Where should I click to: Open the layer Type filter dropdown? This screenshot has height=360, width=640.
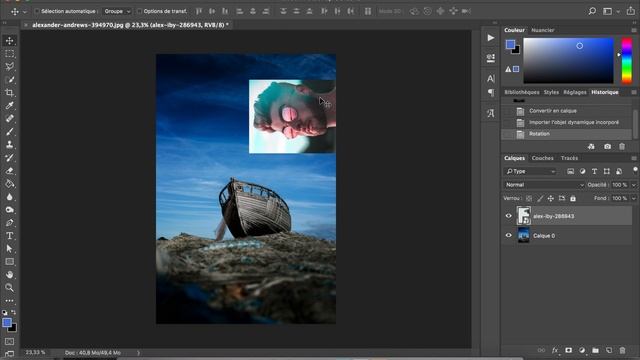pos(531,171)
